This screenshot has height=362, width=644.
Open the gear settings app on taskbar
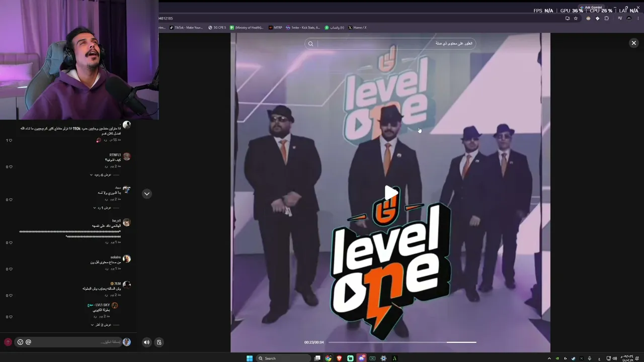383,358
